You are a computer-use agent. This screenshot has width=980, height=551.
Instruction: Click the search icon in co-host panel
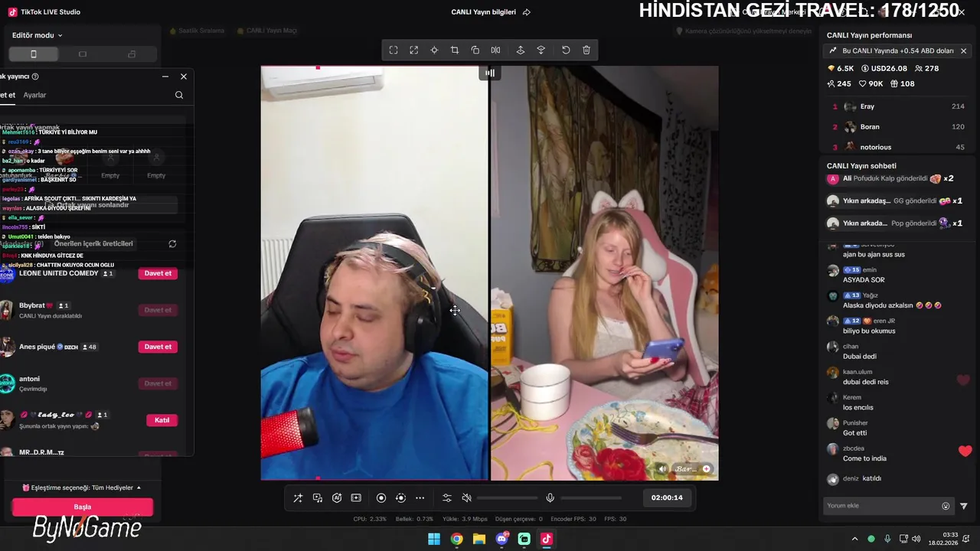coord(179,95)
